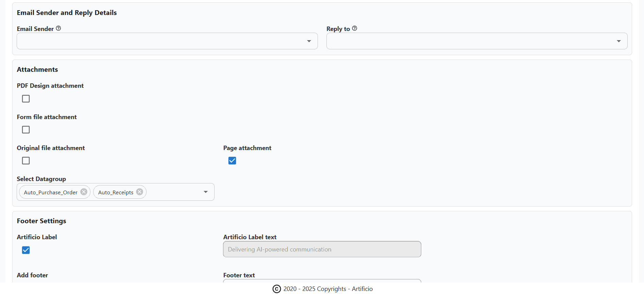Click empty area of Select Datagroup field

(173, 192)
